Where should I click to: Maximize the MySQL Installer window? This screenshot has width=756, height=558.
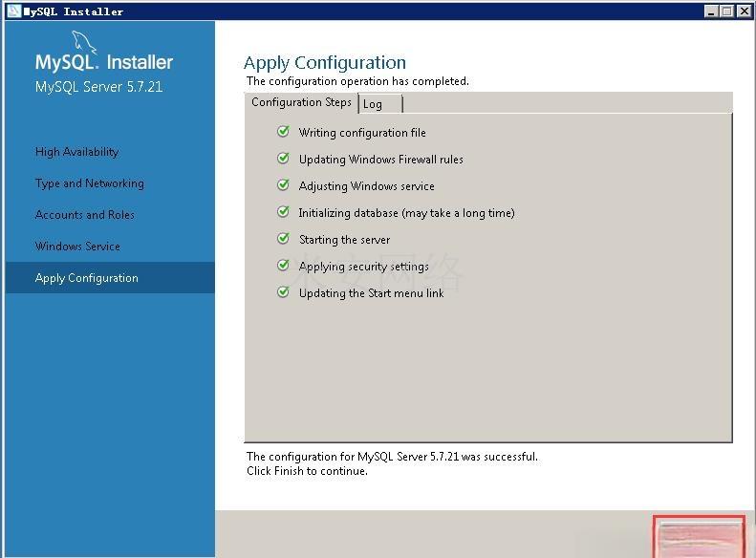tap(727, 11)
